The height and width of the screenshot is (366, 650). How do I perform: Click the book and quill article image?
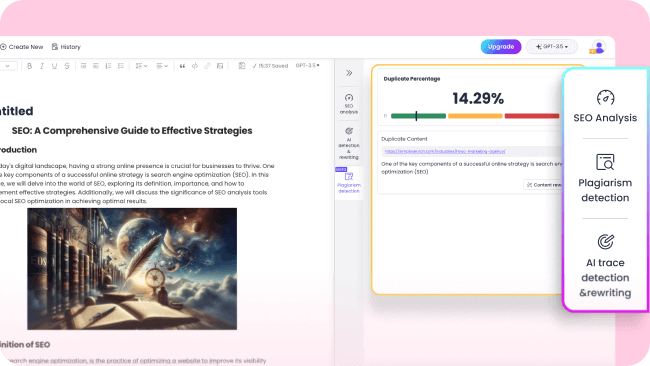[132, 269]
